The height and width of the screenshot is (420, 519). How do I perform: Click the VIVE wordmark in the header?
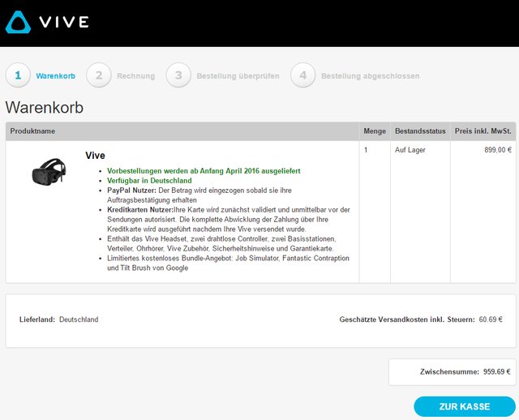64,22
